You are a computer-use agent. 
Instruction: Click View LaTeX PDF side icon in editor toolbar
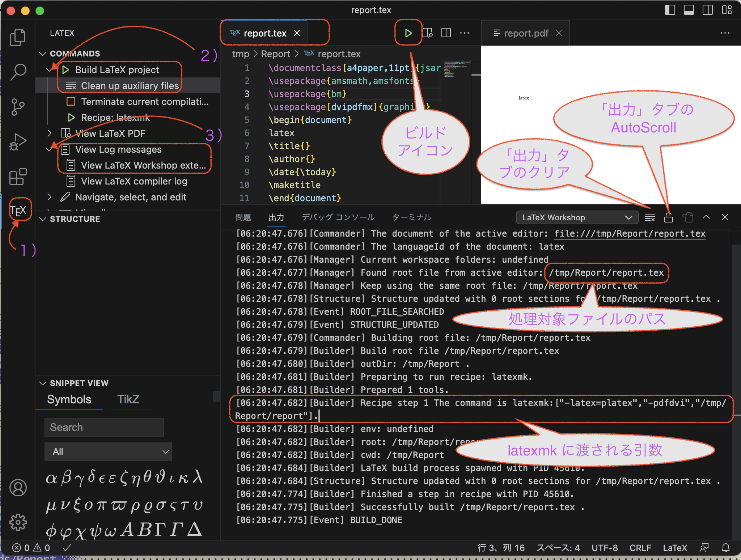pyautogui.click(x=428, y=33)
